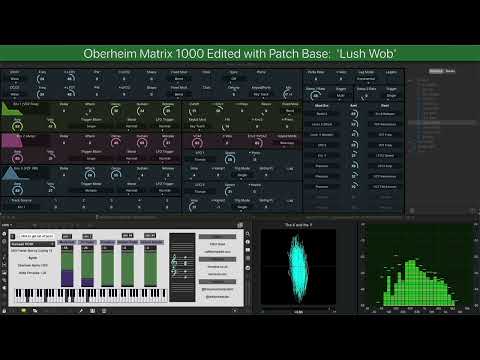The height and width of the screenshot is (360, 480).
Task: Open the Env 1 Trigger Mode dropdown
Action: 91,126
